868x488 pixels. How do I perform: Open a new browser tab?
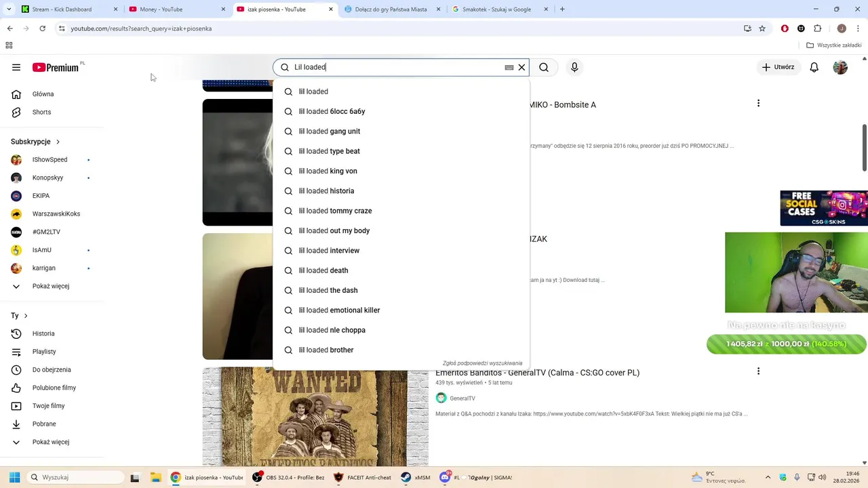click(562, 9)
